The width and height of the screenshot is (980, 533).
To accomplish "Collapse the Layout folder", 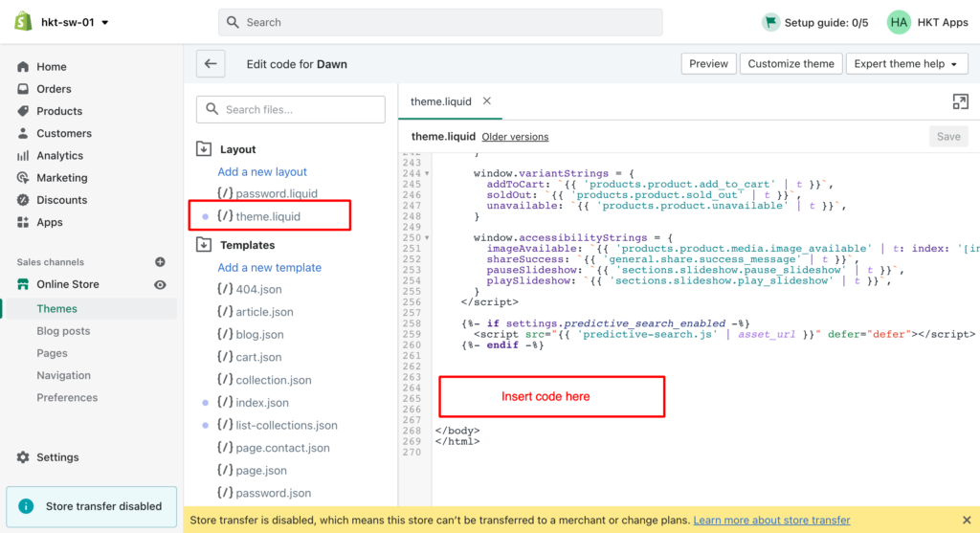I will point(204,148).
